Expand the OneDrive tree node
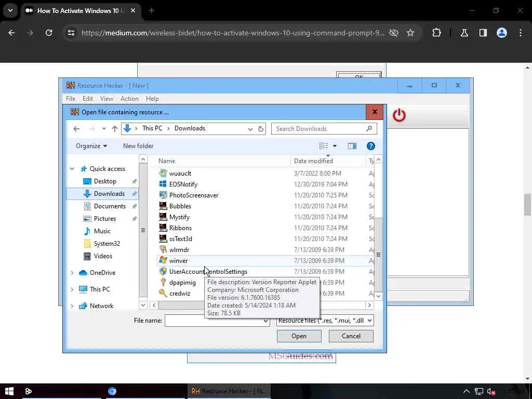Screen dimensions: 532x399 pyautogui.click(x=72, y=272)
